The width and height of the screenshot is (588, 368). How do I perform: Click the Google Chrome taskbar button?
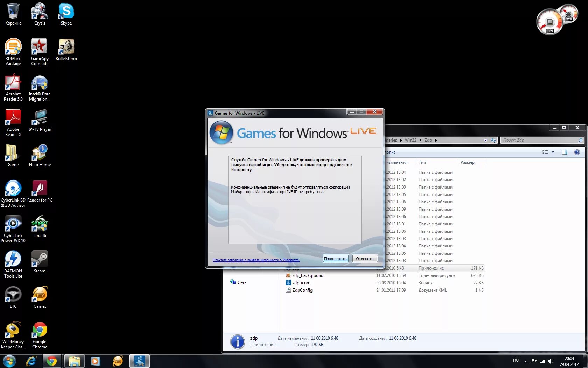(52, 361)
